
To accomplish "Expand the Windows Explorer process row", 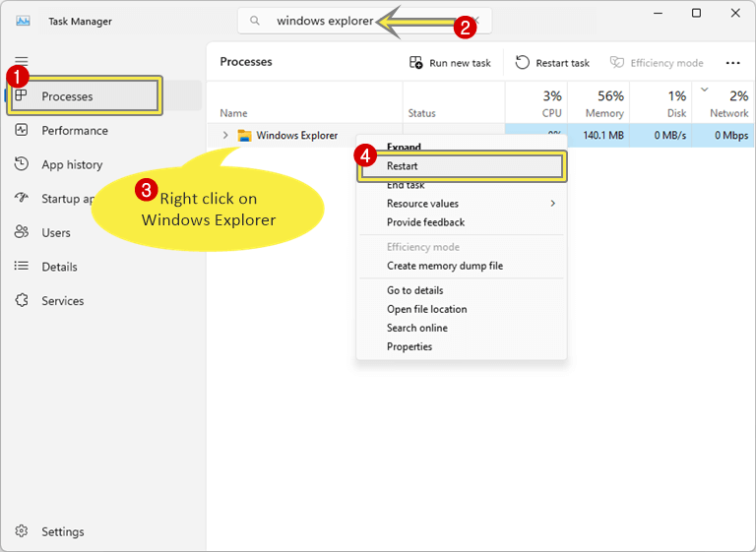I will tap(225, 136).
